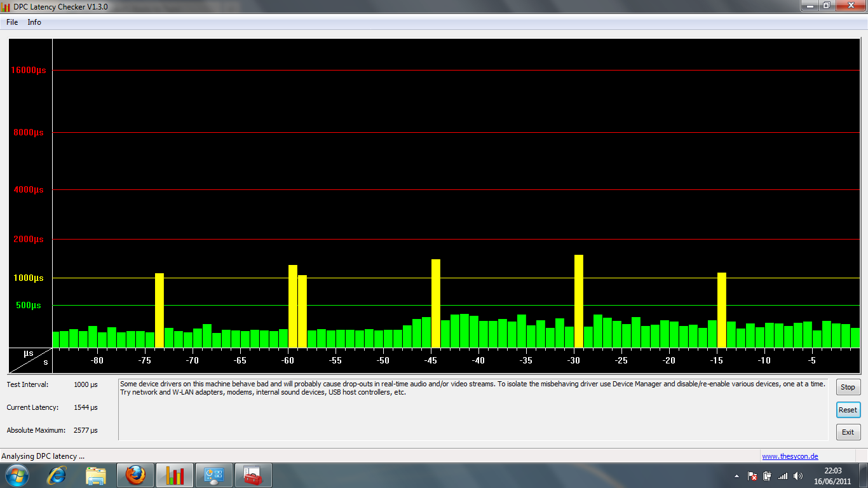
Task: Click the volume speaker tray icon
Action: (x=798, y=476)
